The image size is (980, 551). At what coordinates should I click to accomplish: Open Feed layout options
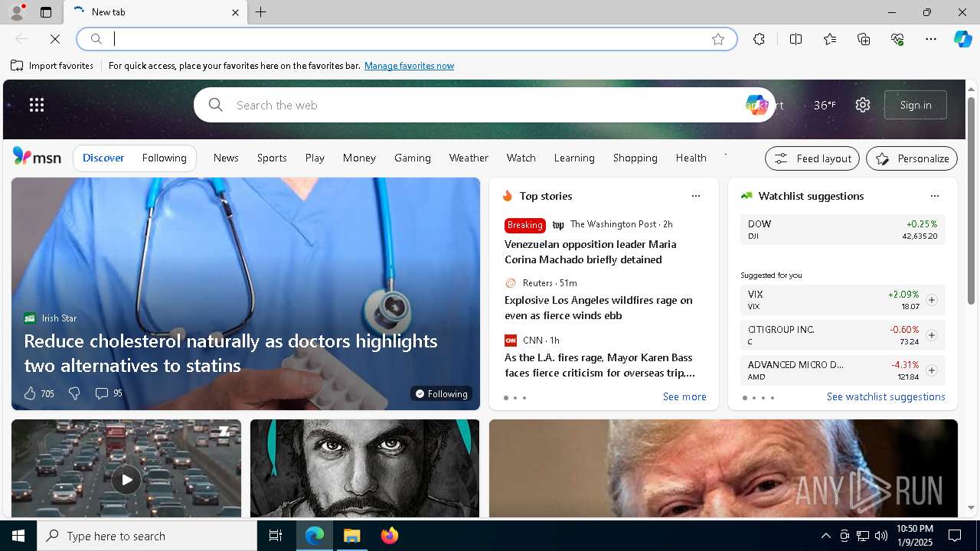click(x=812, y=158)
